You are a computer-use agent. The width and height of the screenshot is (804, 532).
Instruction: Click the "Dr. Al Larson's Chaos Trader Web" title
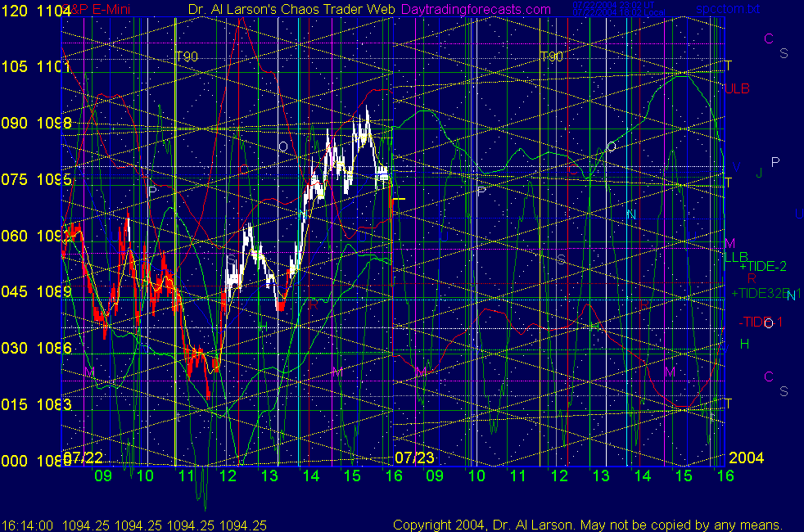click(291, 9)
